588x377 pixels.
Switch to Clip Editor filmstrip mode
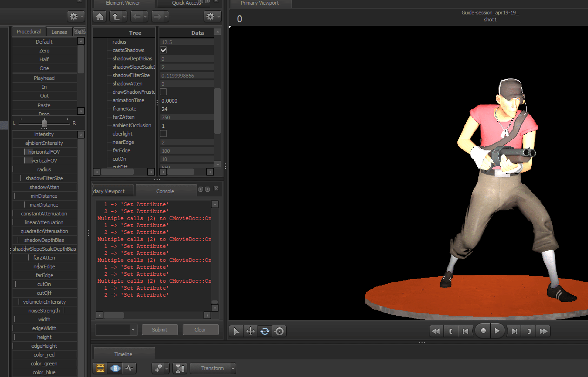click(100, 368)
